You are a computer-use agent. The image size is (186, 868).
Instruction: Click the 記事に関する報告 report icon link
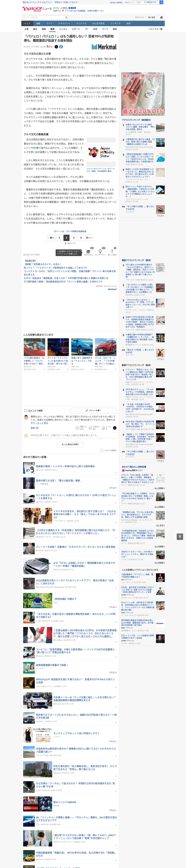(31, 255)
